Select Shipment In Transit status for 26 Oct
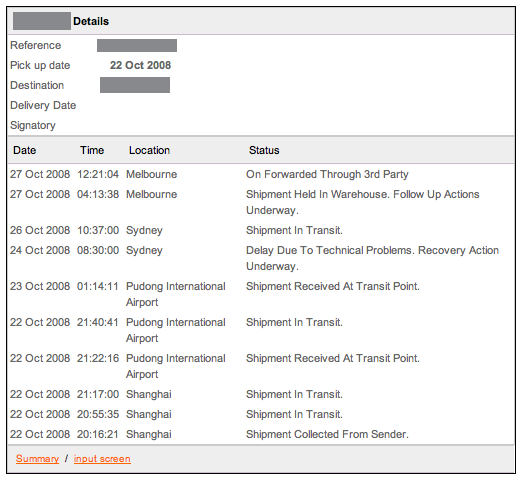The width and height of the screenshot is (522, 482). (294, 230)
